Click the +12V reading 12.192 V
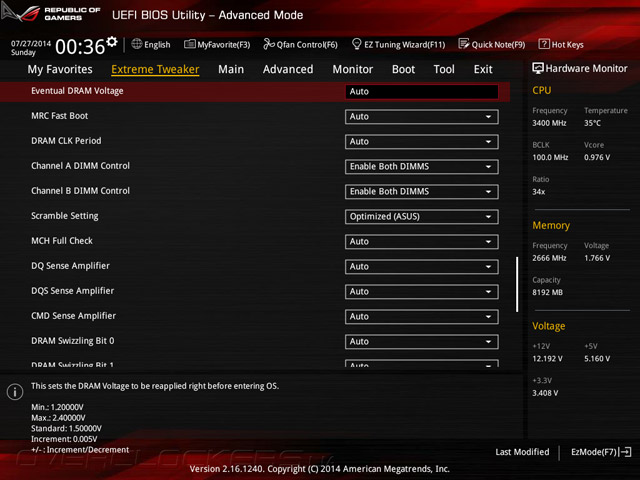Image resolution: width=640 pixels, height=480 pixels. 547,359
